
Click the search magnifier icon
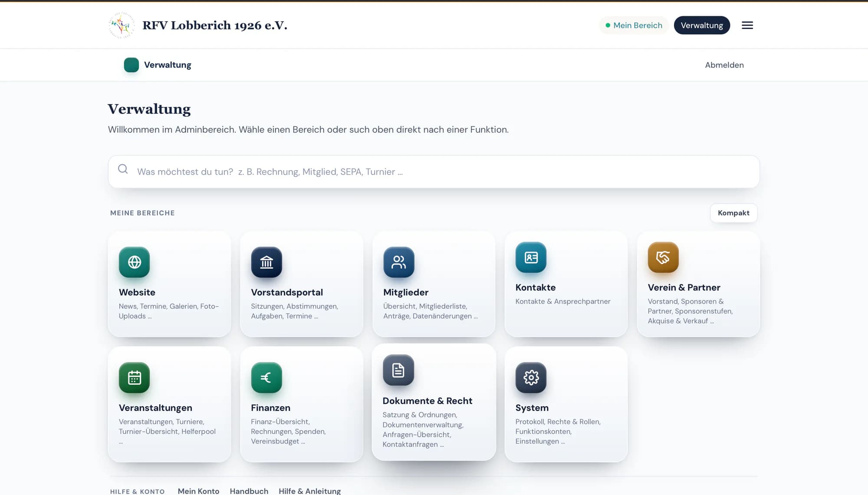point(123,169)
